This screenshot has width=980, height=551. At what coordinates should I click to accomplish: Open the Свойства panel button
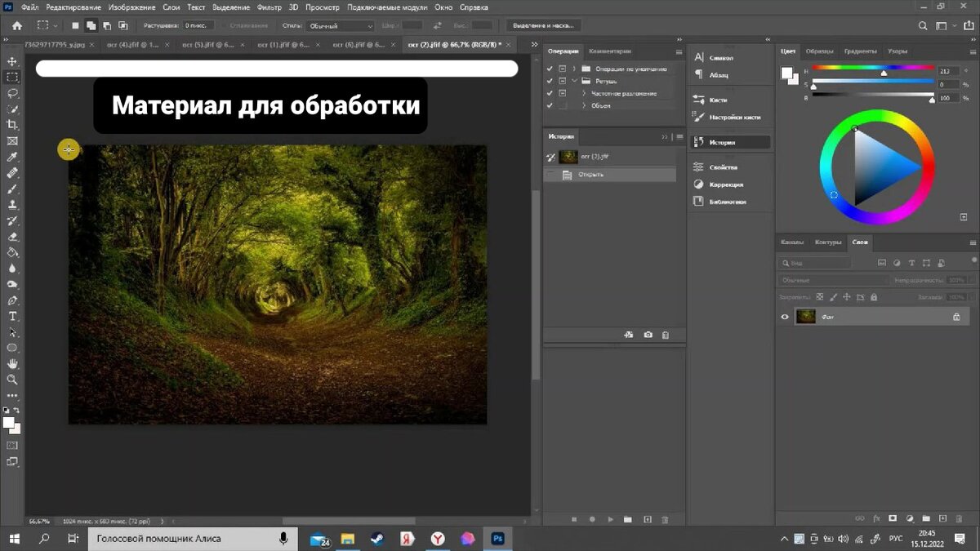coord(723,167)
